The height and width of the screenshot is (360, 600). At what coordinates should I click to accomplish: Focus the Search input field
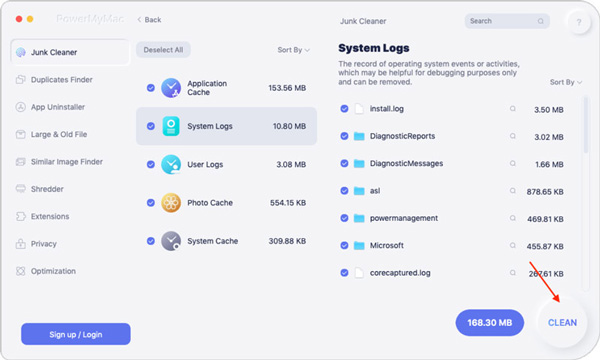click(x=507, y=21)
